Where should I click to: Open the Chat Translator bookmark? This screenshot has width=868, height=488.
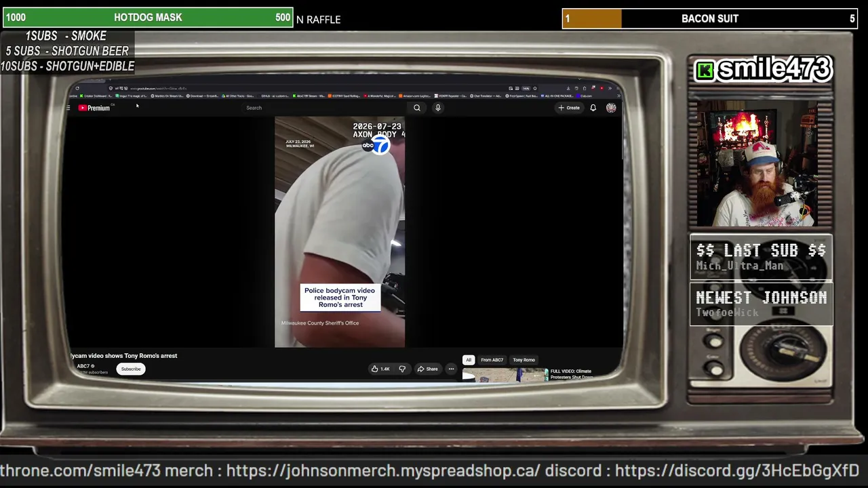[486, 96]
